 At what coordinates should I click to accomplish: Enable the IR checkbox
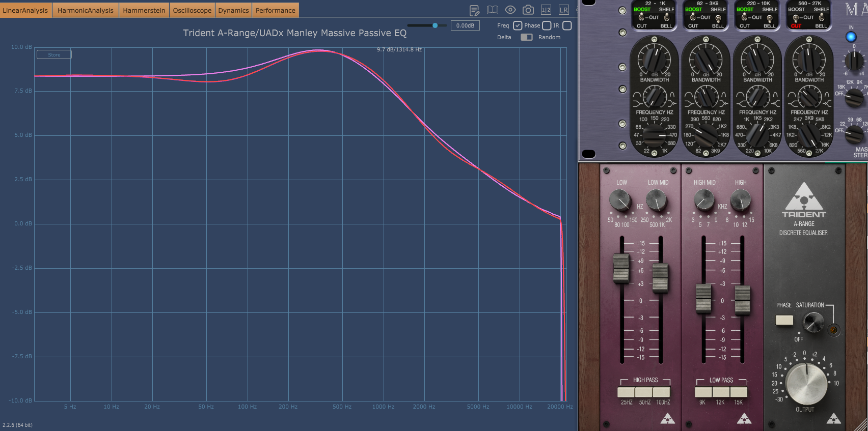tap(567, 25)
